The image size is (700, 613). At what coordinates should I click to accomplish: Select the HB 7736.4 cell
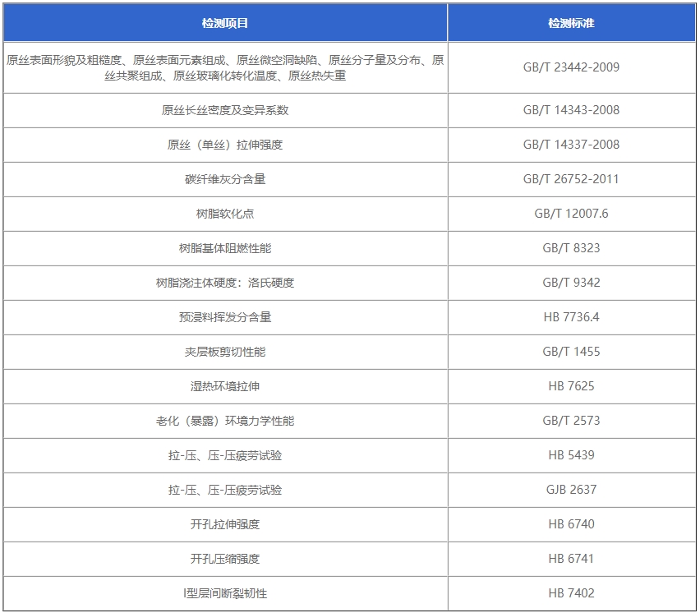[x=572, y=317]
